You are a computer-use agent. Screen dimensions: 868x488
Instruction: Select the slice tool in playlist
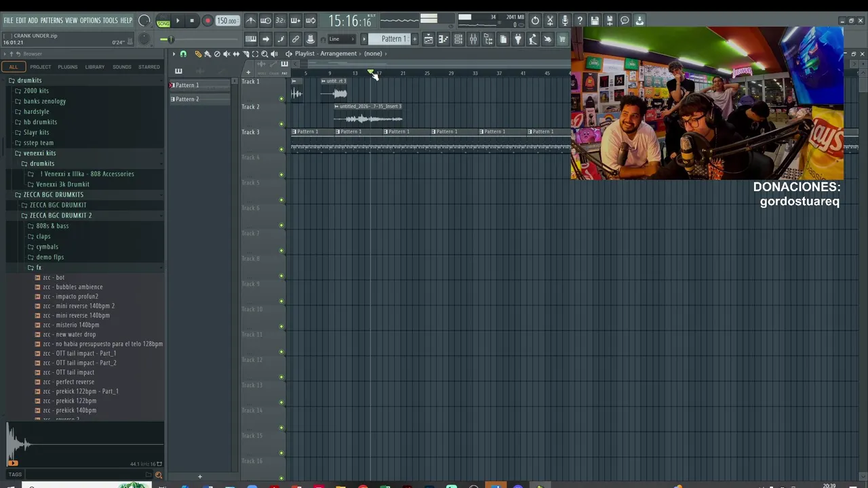[245, 54]
